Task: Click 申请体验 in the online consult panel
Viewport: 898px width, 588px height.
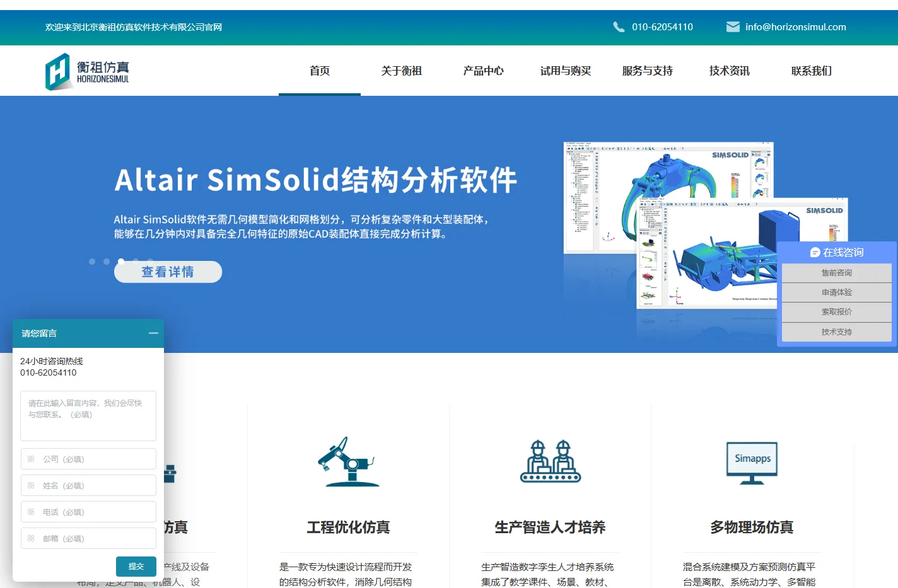Action: (837, 292)
